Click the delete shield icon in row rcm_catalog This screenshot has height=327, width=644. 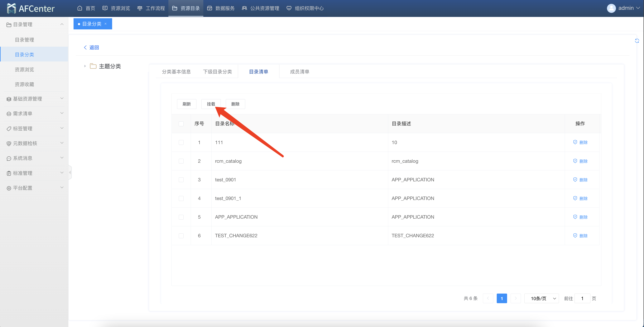coord(575,161)
